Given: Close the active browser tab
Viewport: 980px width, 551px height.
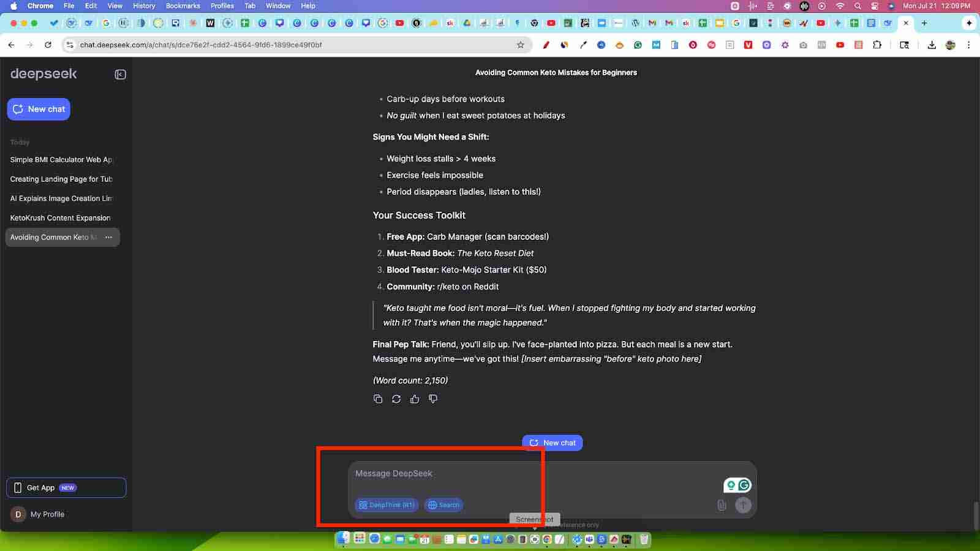Looking at the screenshot, I should coord(906,23).
